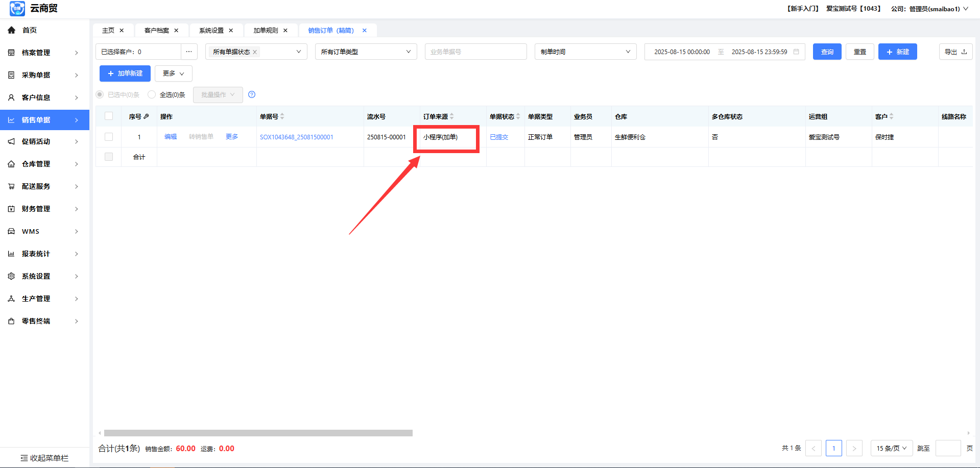
Task: Click the ellipsis button next to 已选择客户
Action: click(x=189, y=52)
